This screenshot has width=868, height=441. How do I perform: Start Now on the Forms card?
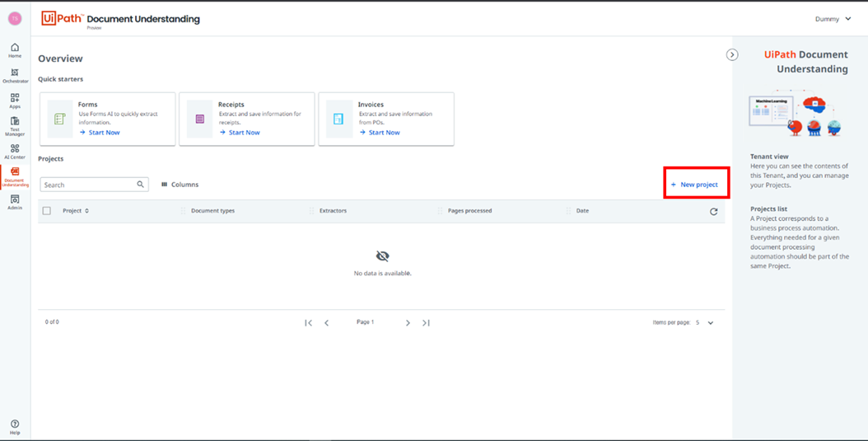(x=100, y=133)
